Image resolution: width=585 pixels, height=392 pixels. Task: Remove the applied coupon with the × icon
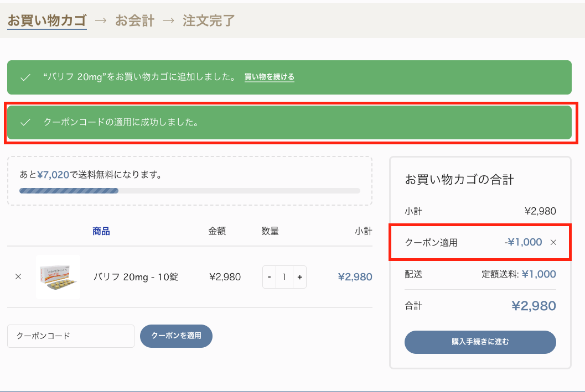(553, 242)
